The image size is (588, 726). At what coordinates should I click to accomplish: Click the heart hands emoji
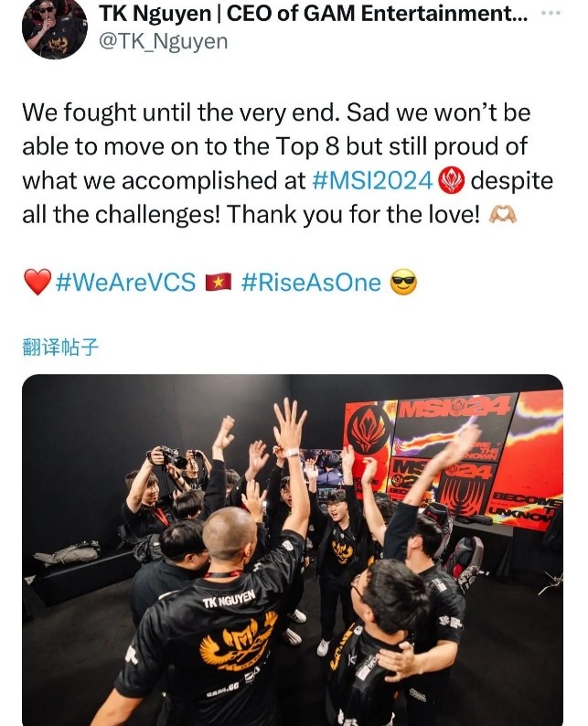[x=502, y=214]
